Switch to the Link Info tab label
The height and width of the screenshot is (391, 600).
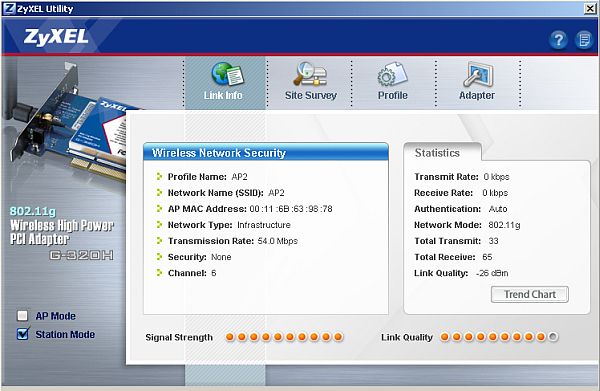click(223, 95)
